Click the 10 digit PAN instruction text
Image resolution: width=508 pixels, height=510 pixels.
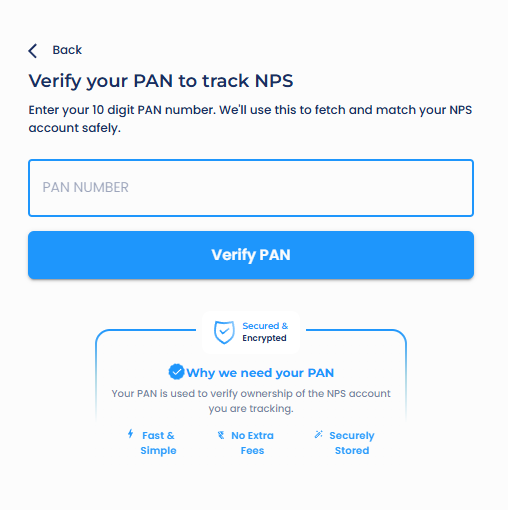[250, 119]
